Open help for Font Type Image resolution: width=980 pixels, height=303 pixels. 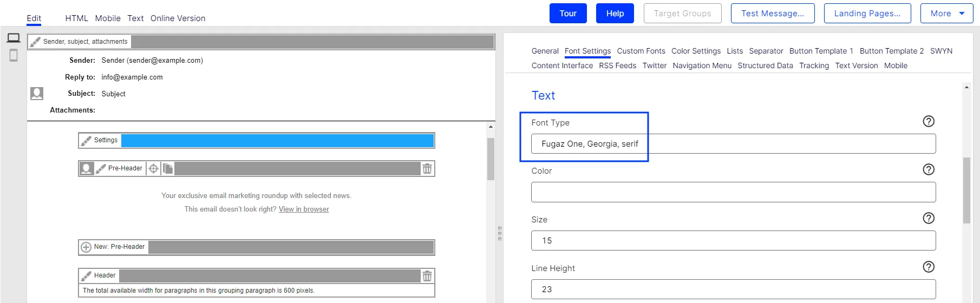[929, 121]
